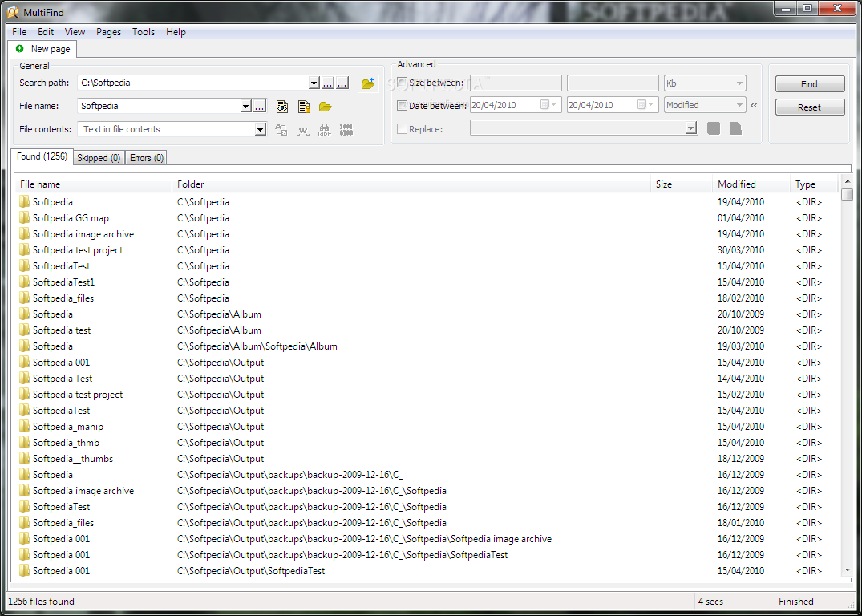Click the date 18/02/2010 in Modified column
Image resolution: width=862 pixels, height=616 pixels.
tap(740, 298)
